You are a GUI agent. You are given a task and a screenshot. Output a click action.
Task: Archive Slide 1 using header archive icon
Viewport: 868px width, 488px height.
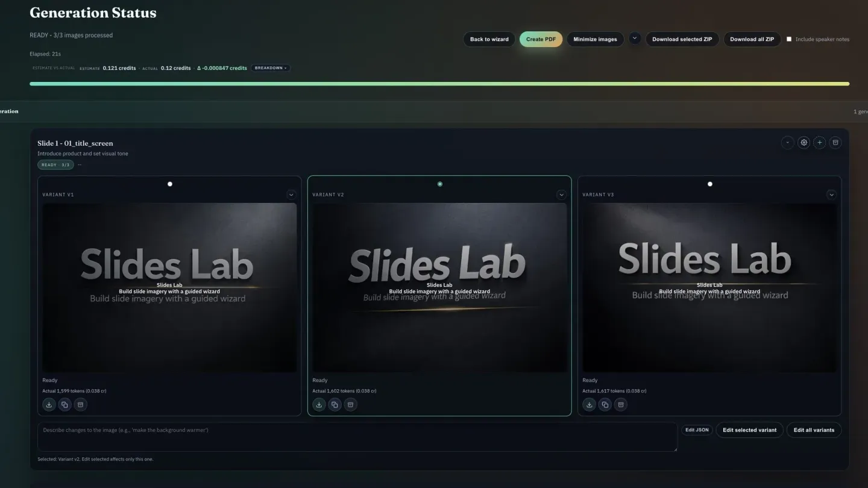pyautogui.click(x=835, y=143)
